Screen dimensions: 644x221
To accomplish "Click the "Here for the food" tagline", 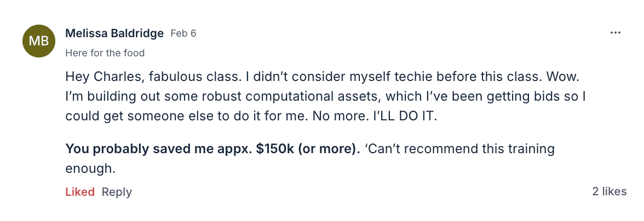I will [x=105, y=53].
